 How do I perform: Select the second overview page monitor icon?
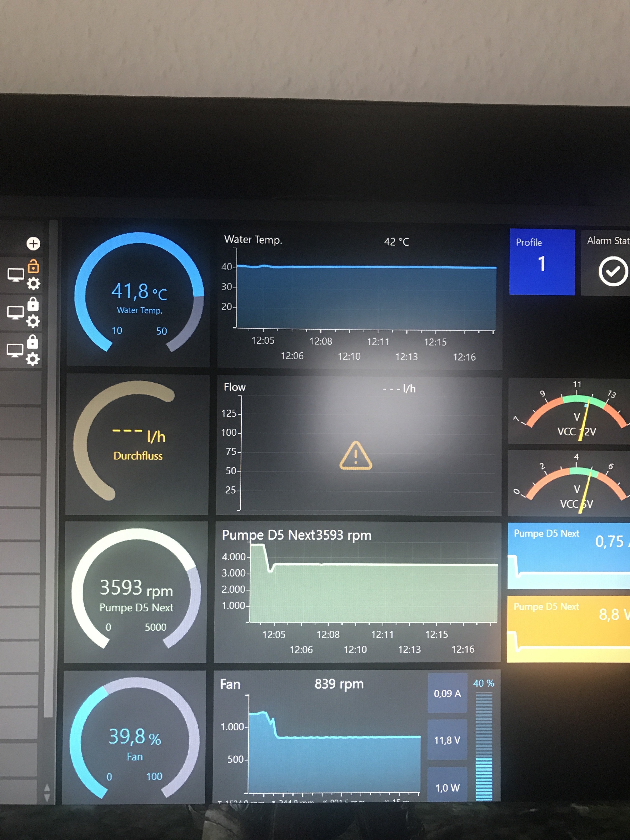16,312
